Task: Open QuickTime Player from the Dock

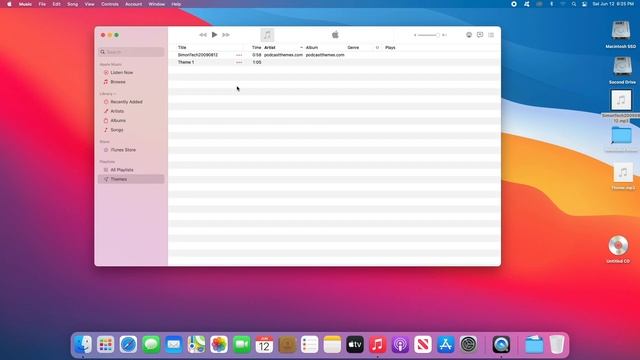Action: [x=501, y=344]
